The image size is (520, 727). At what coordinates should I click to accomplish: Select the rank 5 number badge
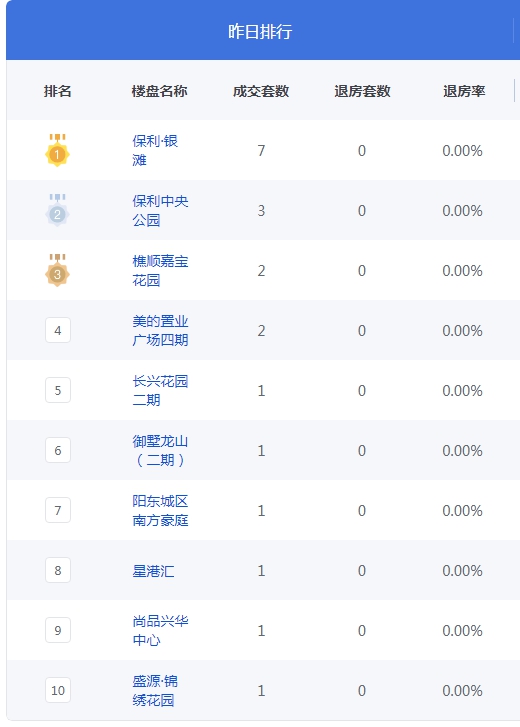click(x=58, y=390)
